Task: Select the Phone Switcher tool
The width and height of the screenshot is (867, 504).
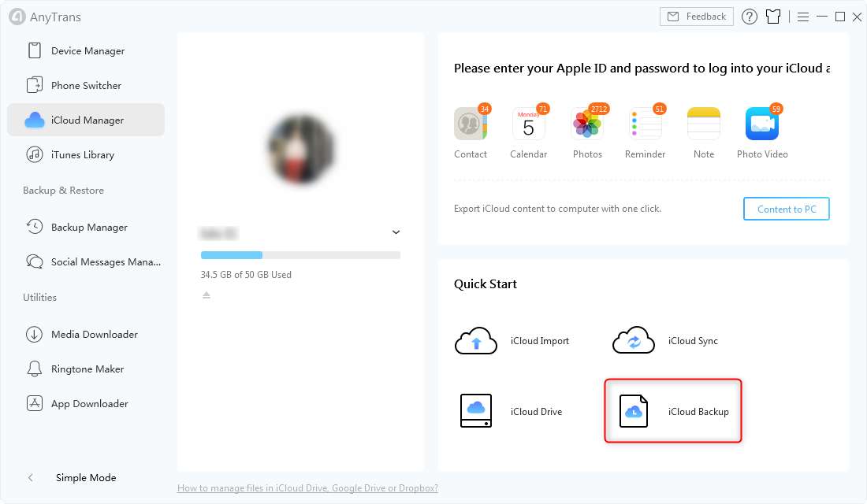Action: [86, 85]
